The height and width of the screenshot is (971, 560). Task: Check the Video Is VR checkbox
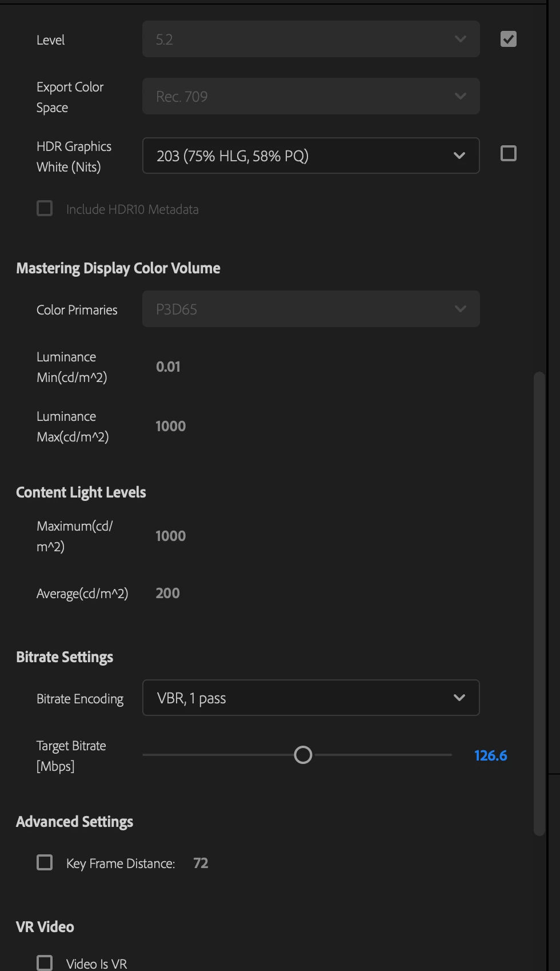[45, 962]
